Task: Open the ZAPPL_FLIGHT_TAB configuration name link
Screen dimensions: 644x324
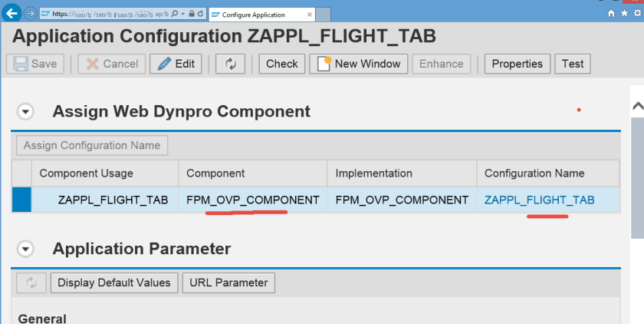Action: (x=539, y=200)
